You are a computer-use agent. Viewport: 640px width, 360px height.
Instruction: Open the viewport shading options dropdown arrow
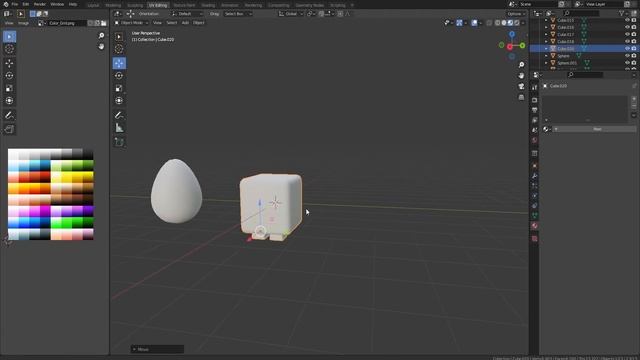(523, 23)
